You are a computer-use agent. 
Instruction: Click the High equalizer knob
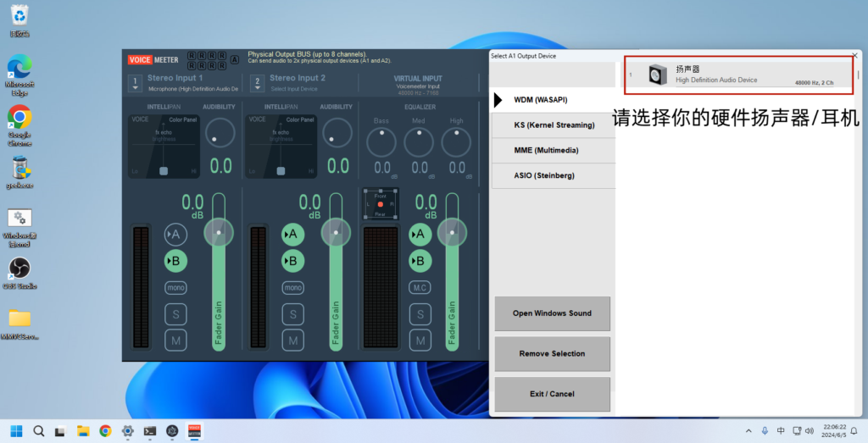[456, 141]
